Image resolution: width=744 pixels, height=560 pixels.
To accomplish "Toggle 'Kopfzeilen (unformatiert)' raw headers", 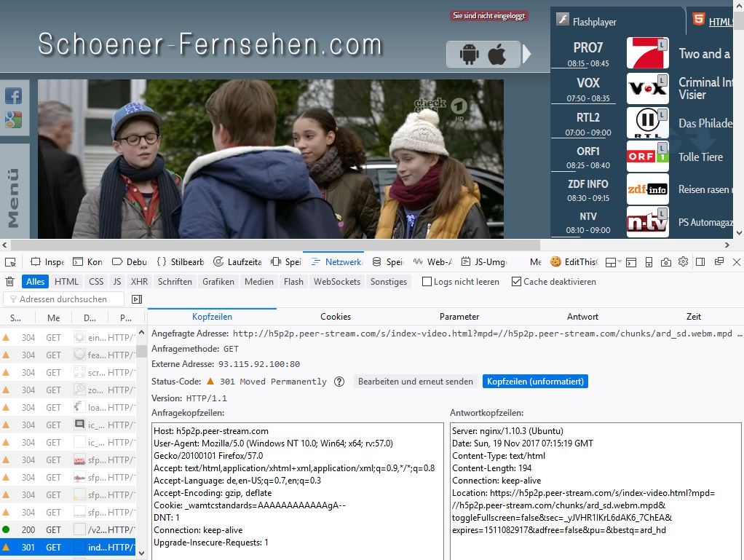I will pyautogui.click(x=534, y=382).
